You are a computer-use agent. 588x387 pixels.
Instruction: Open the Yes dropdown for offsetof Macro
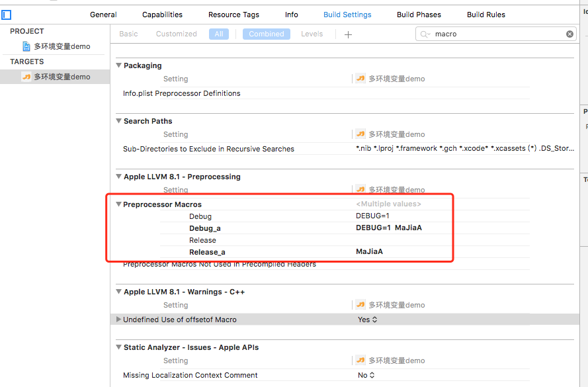368,320
